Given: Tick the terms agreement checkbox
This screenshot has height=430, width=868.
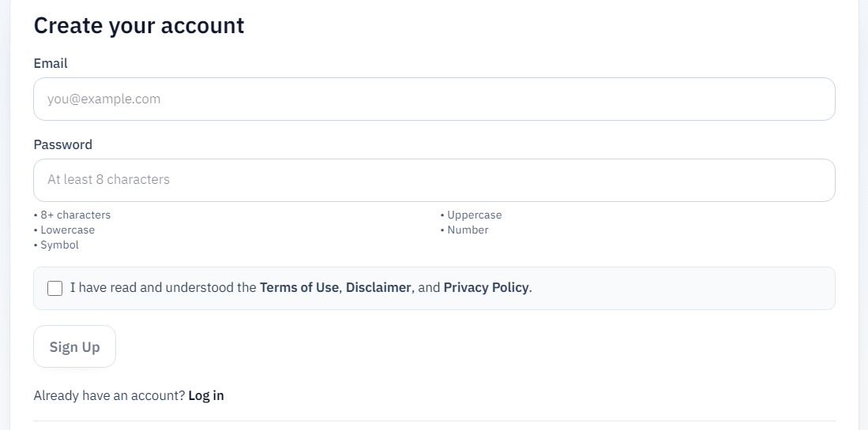Looking at the screenshot, I should (55, 288).
